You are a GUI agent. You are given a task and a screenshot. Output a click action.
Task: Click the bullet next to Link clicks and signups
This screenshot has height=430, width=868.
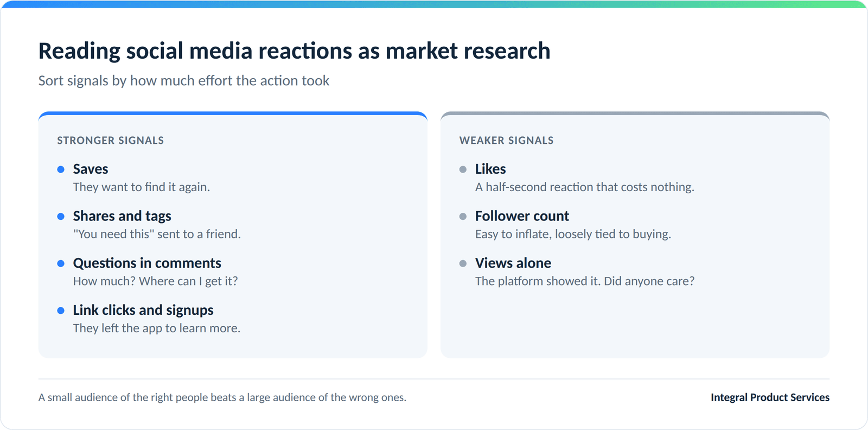click(x=61, y=311)
